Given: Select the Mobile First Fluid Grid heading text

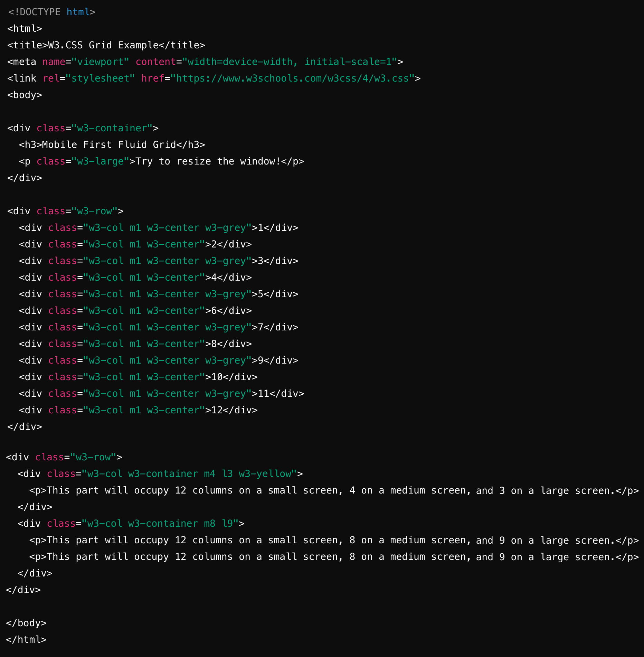Looking at the screenshot, I should pyautogui.click(x=110, y=144).
